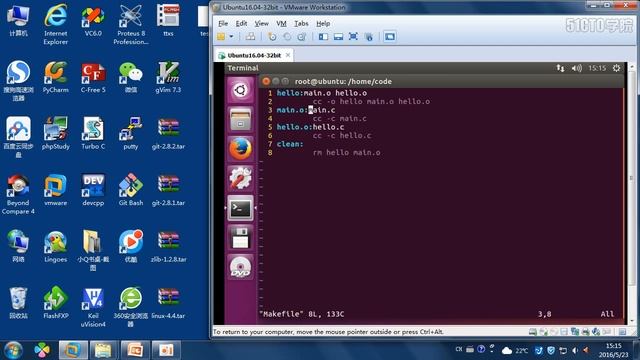Open FlashFXP desktop shortcut
This screenshot has height=360, width=640.
(56, 302)
